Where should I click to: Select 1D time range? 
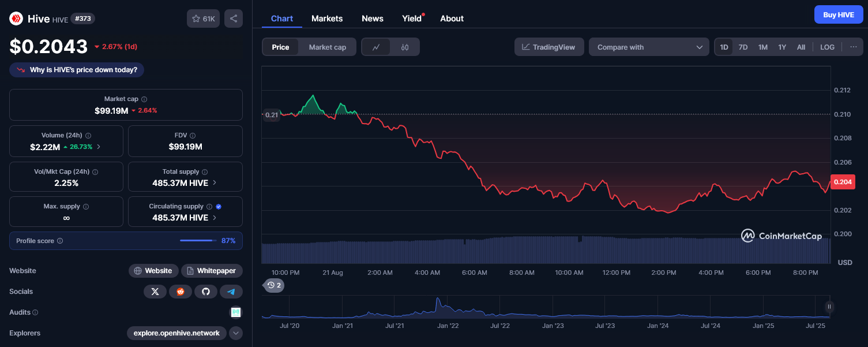click(x=724, y=47)
